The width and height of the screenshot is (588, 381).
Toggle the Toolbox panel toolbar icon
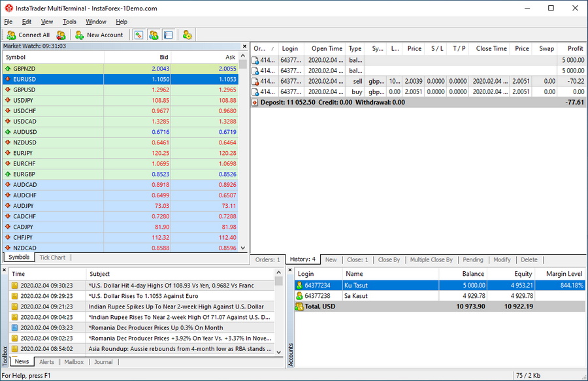click(x=168, y=35)
